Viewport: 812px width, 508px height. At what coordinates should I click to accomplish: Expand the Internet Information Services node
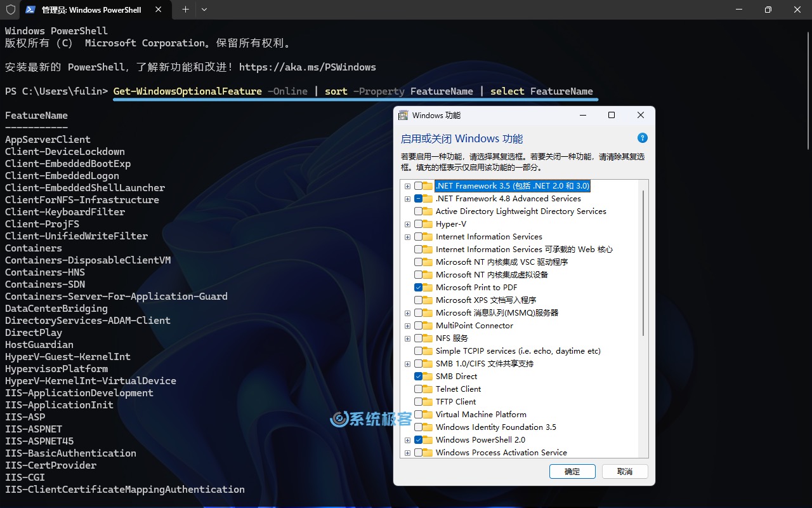(407, 237)
